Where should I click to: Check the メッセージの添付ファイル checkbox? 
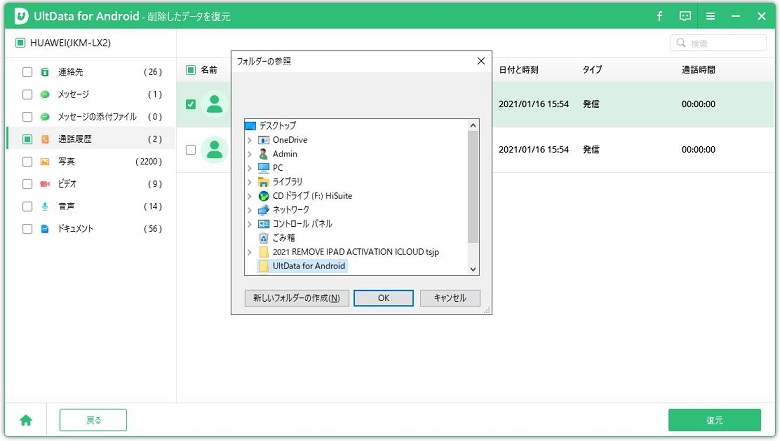click(x=27, y=117)
